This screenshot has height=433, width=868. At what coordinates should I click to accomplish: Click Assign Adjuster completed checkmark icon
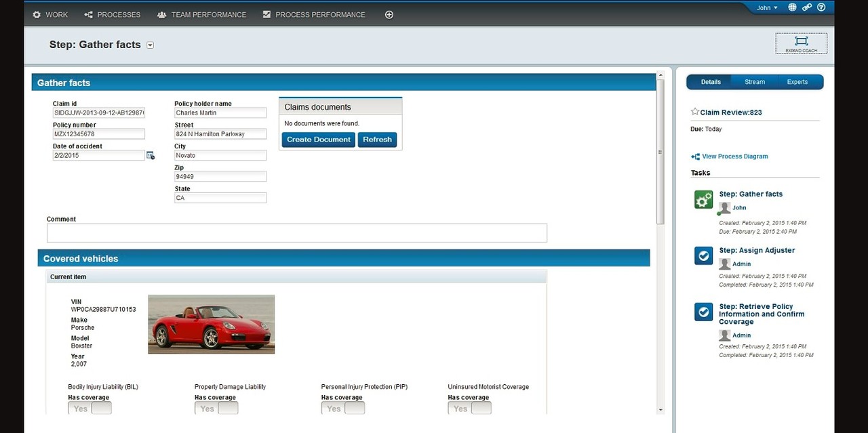[703, 255]
